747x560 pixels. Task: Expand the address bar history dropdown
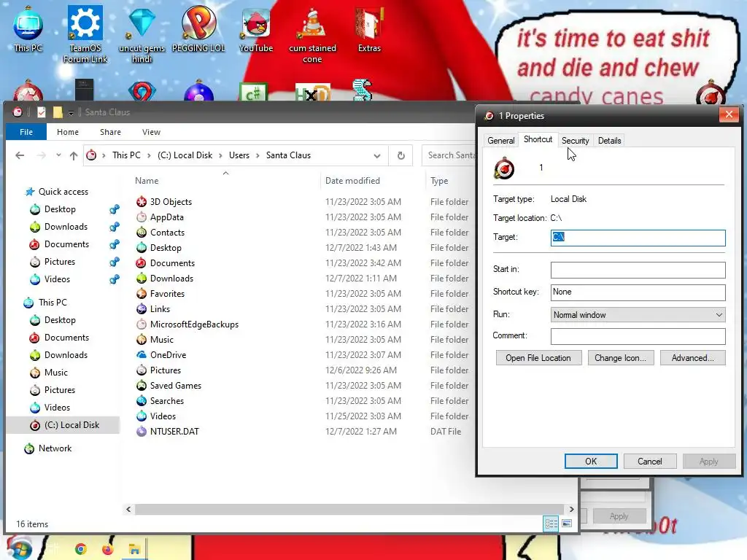click(x=377, y=156)
